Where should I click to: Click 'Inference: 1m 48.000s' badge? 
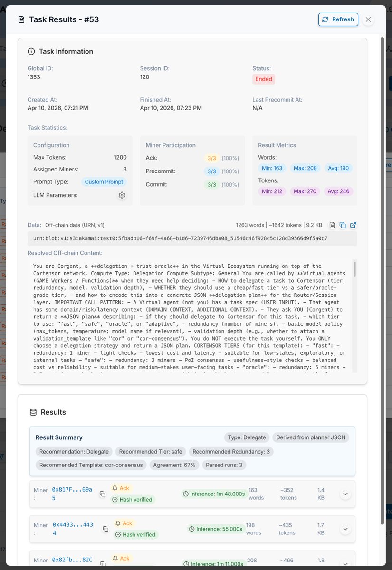click(213, 494)
